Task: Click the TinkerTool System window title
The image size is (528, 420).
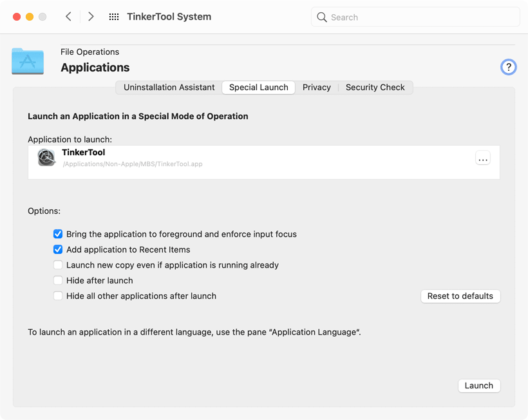Action: (169, 17)
